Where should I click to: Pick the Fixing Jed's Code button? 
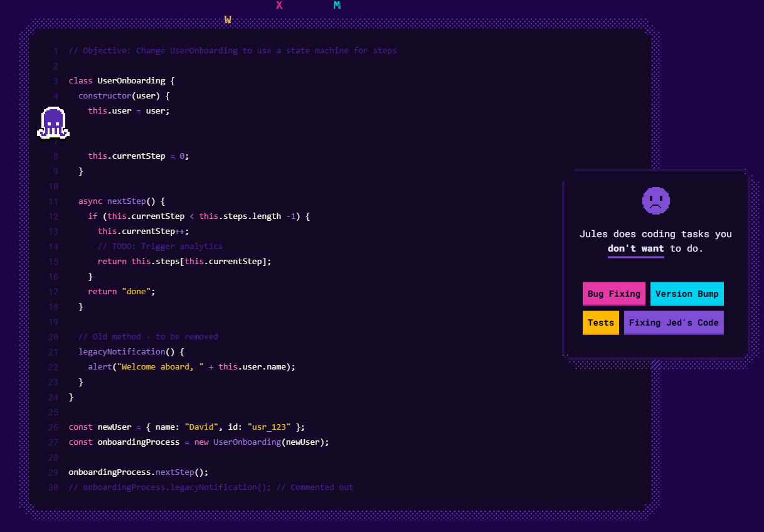pos(673,322)
